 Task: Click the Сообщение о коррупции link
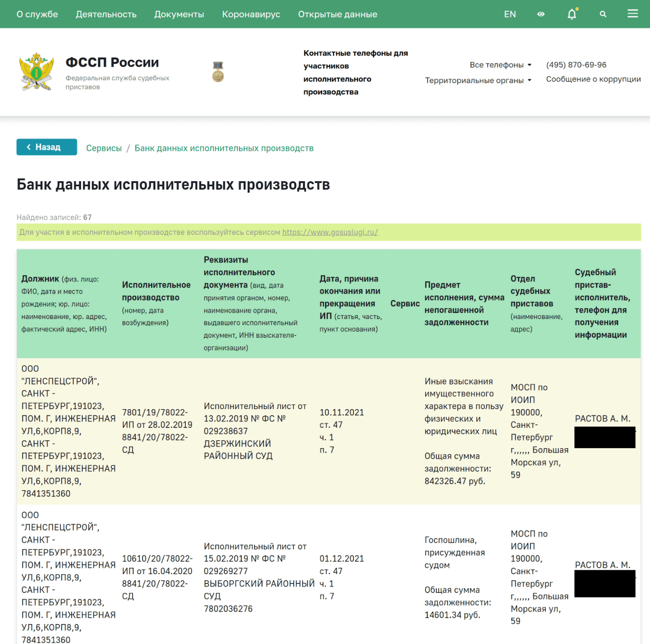tap(593, 79)
